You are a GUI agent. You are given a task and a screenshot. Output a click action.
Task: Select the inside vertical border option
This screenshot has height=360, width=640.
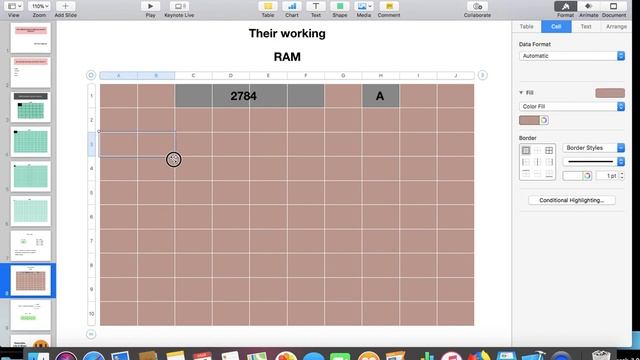[x=537, y=162]
